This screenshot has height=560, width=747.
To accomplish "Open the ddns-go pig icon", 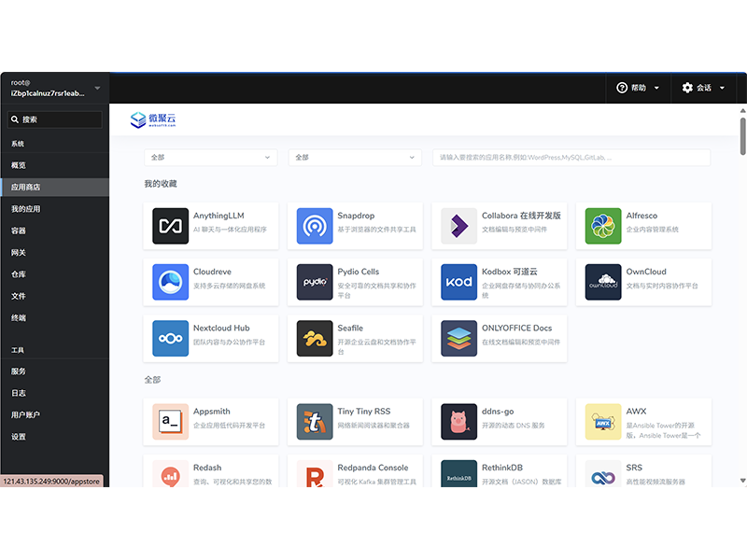I will click(458, 422).
